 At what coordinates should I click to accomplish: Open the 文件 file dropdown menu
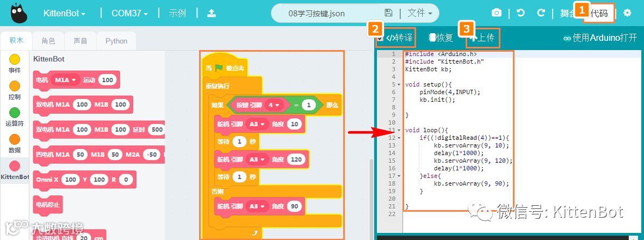click(420, 13)
